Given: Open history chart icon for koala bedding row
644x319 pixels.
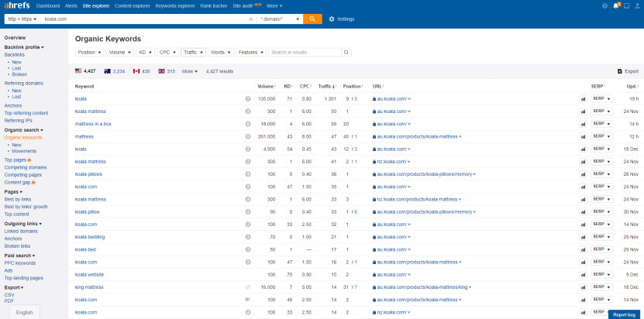Looking at the screenshot, I should [x=584, y=237].
